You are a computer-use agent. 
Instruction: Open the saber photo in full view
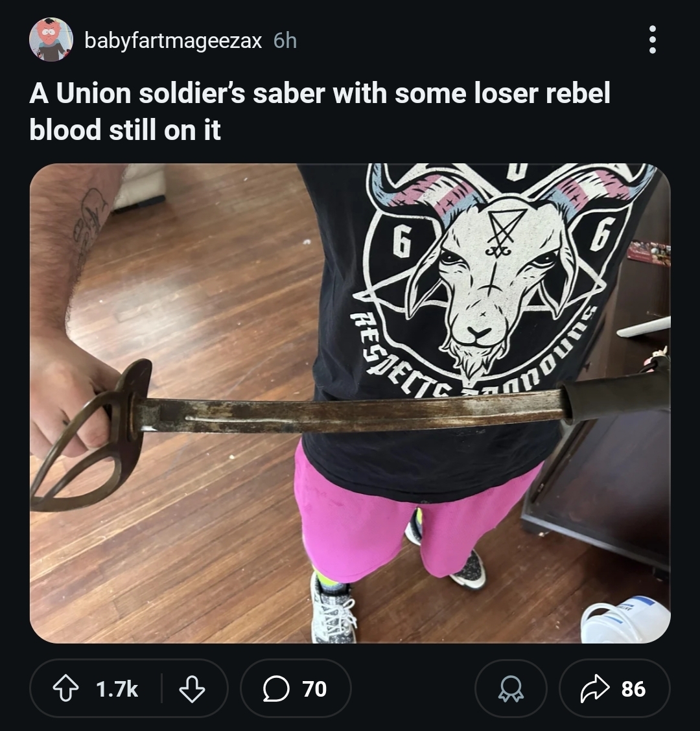point(350,403)
